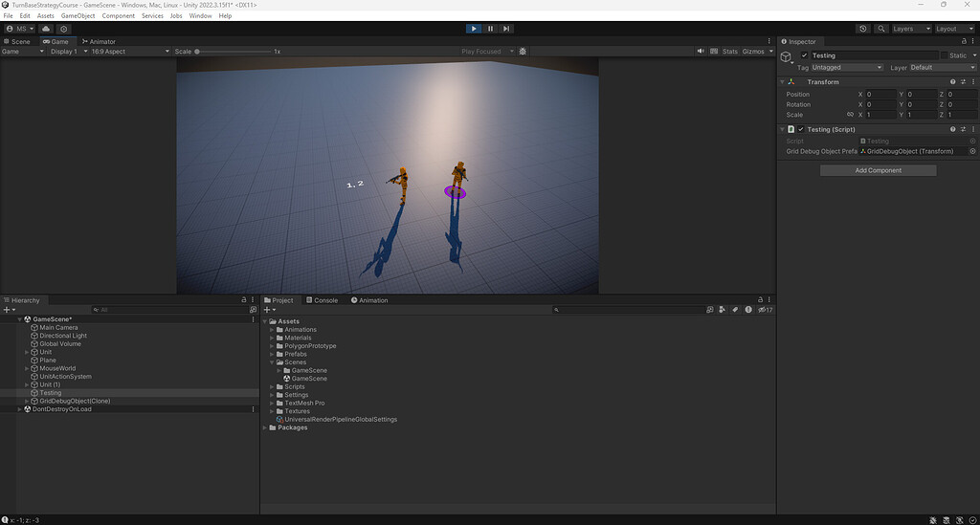Open the Component menu

pos(118,15)
